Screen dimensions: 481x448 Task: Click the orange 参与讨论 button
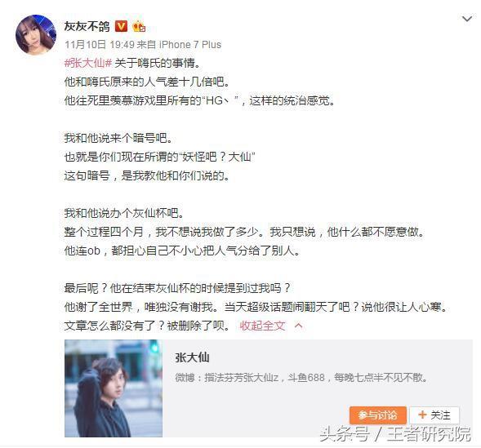tap(378, 415)
